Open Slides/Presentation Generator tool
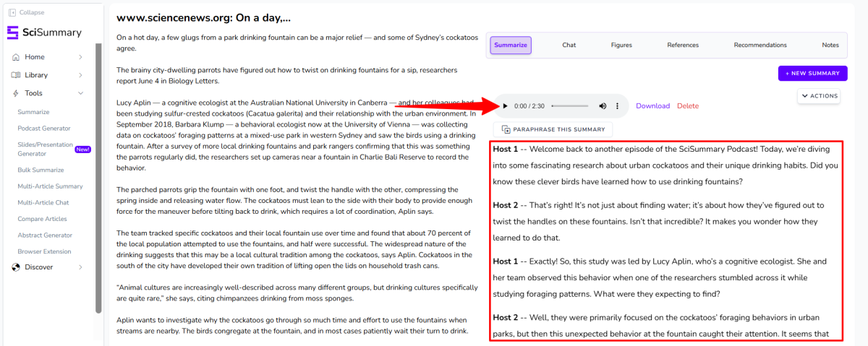Viewport: 868px width, 346px height. point(45,149)
